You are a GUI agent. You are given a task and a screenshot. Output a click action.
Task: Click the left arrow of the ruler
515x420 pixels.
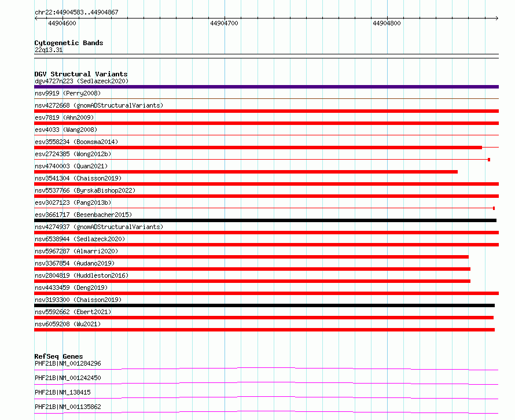pyautogui.click(x=36, y=19)
